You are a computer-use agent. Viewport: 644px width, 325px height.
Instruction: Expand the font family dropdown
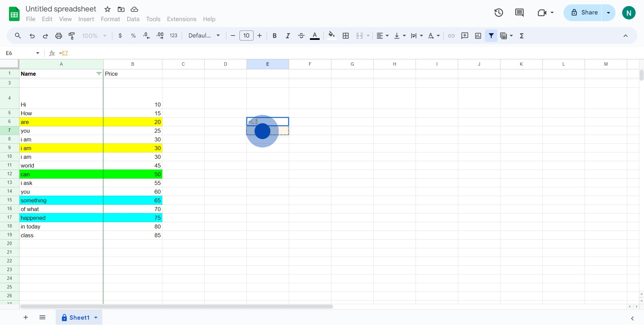(x=204, y=36)
